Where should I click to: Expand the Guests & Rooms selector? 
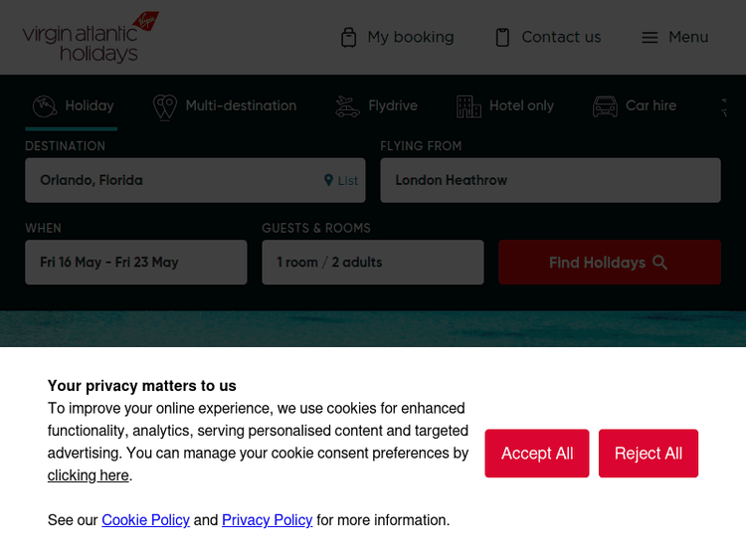coord(372,263)
